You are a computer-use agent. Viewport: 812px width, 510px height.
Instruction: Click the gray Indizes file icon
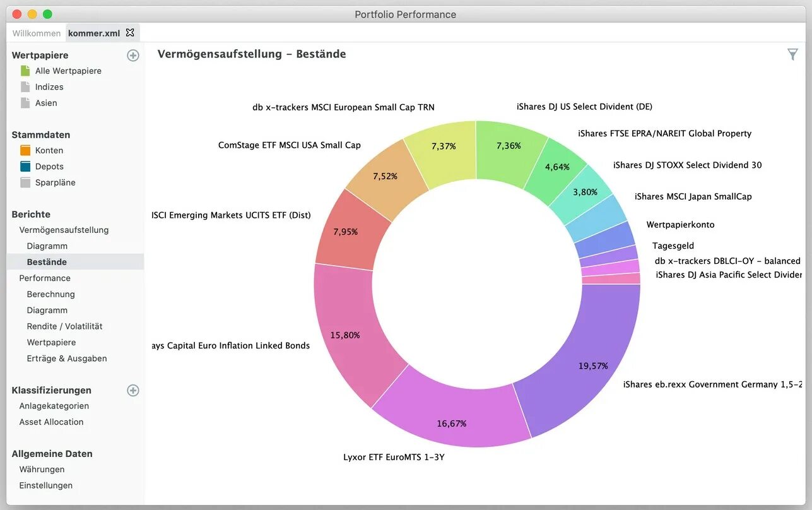[25, 86]
